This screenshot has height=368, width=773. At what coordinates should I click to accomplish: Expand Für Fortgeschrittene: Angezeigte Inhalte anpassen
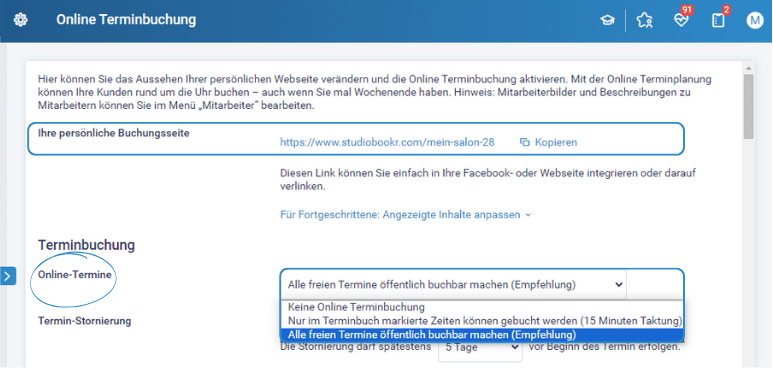405,215
